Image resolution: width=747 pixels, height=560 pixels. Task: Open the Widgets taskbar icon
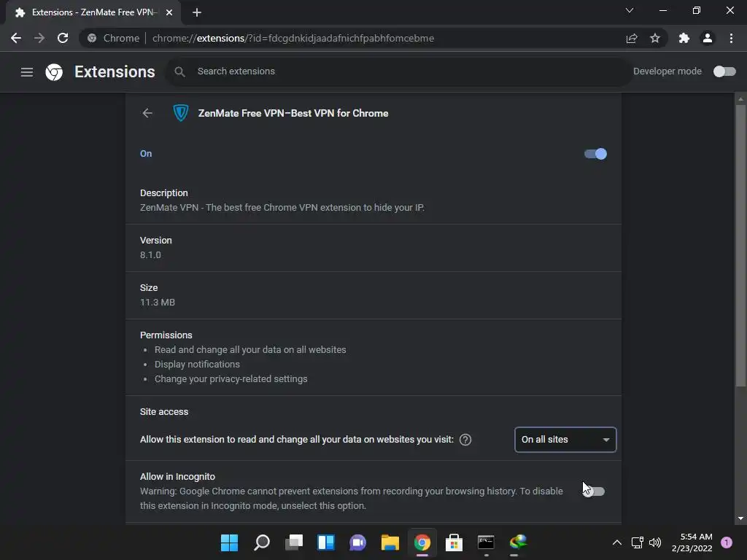[326, 542]
